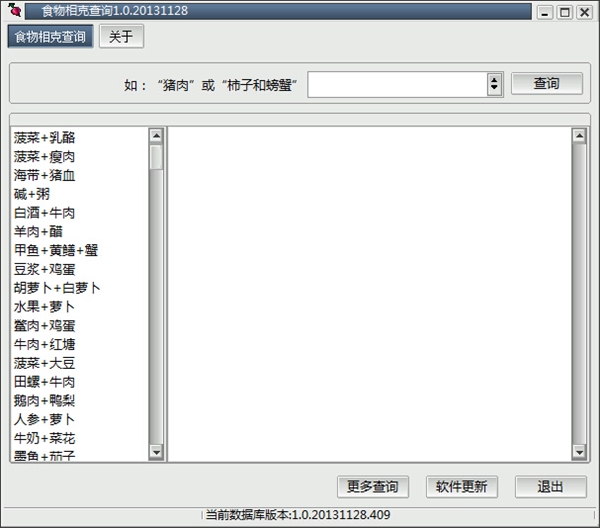Open the search combo box dropdown arrow
Image resolution: width=600 pixels, height=528 pixels.
pyautogui.click(x=494, y=84)
